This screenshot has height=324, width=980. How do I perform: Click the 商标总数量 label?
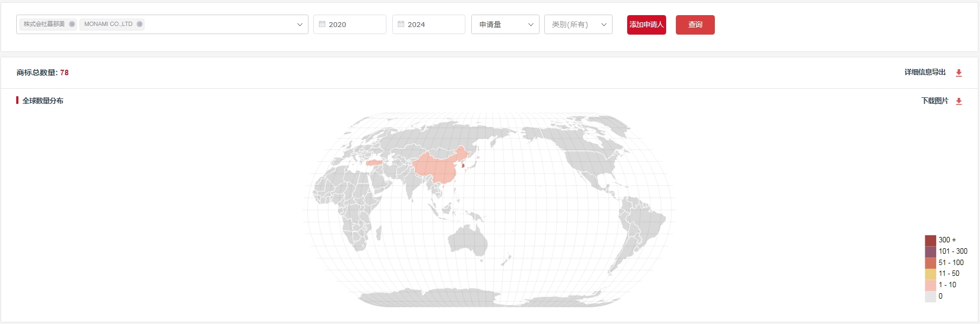pos(37,72)
